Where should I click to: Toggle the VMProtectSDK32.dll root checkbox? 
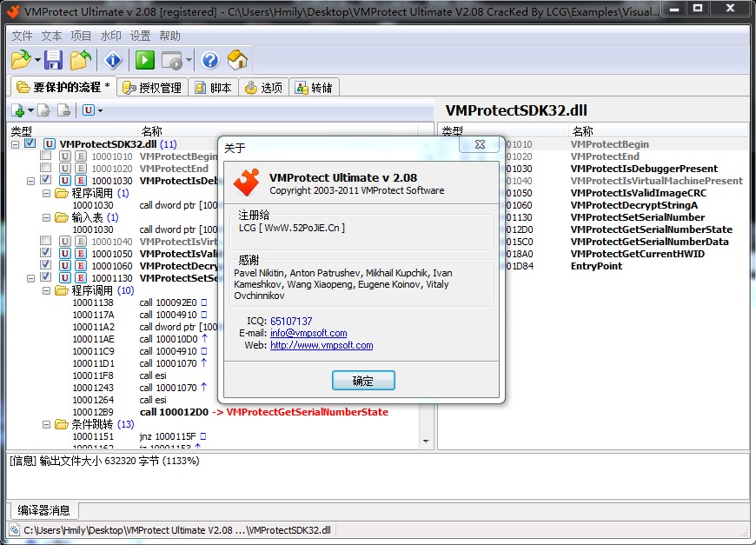pos(30,143)
